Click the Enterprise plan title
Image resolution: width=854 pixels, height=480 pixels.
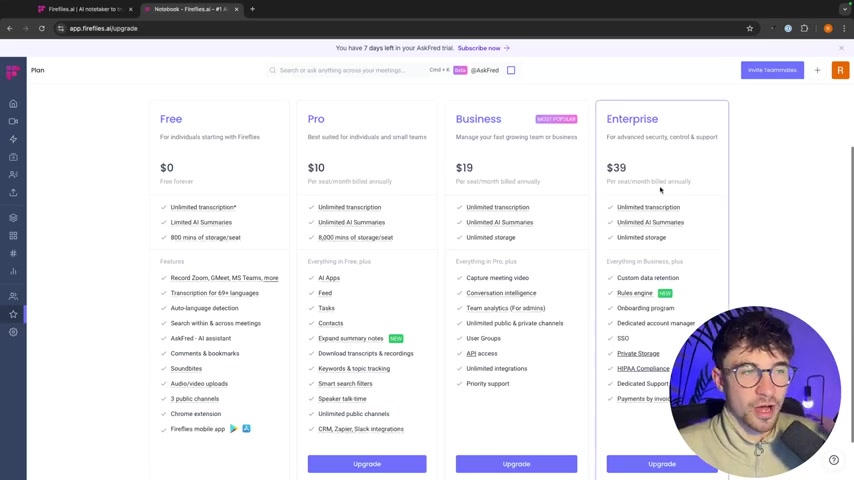click(632, 119)
